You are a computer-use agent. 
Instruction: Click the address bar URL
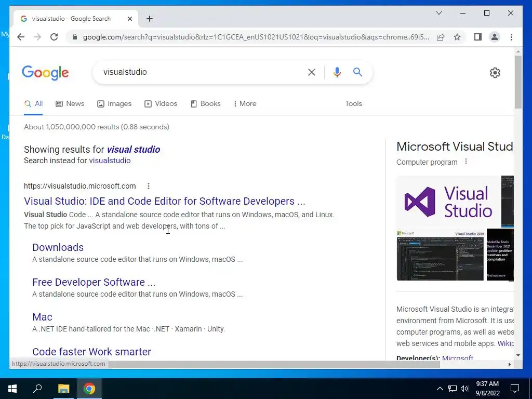click(256, 37)
